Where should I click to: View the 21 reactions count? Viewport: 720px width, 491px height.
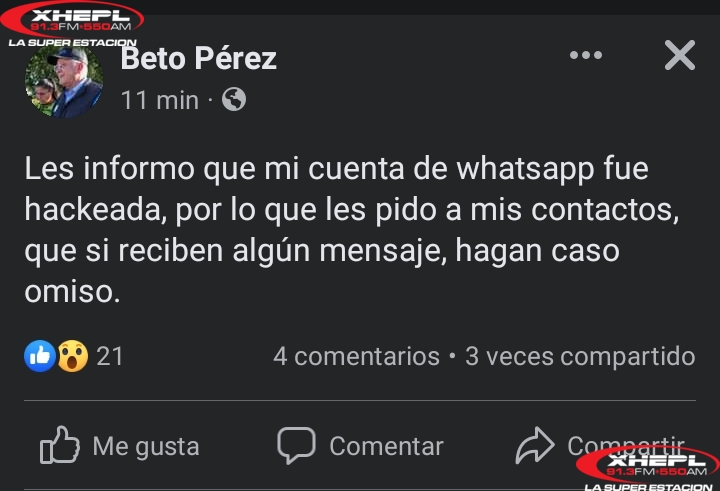point(110,356)
